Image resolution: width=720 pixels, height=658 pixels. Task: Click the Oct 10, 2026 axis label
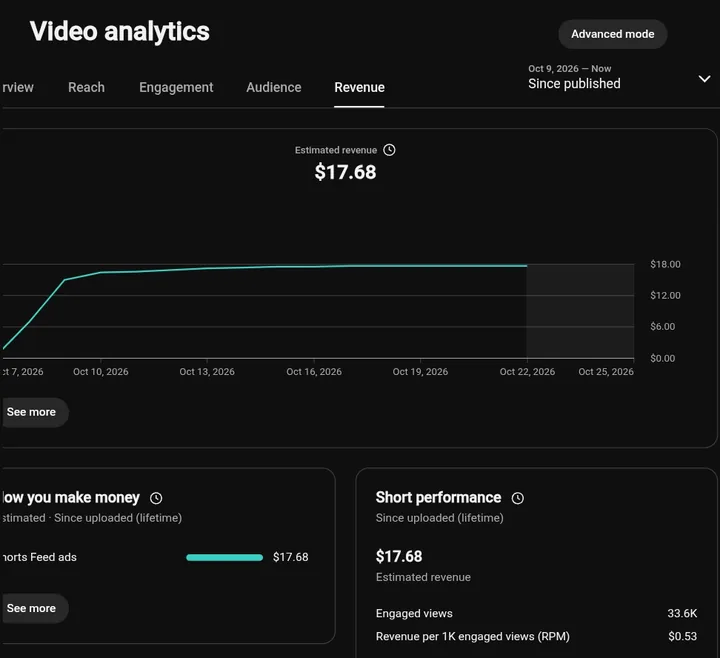[101, 371]
